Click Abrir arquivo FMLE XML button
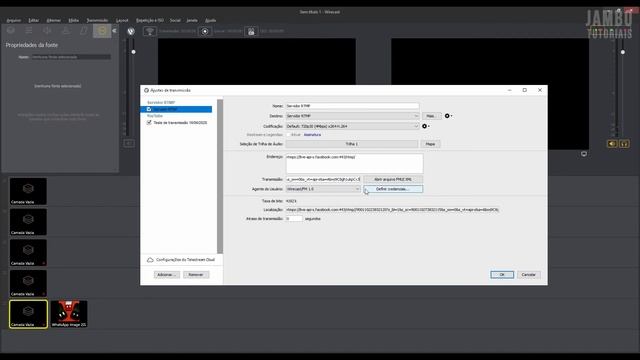This screenshot has width=640, height=360. (x=393, y=179)
